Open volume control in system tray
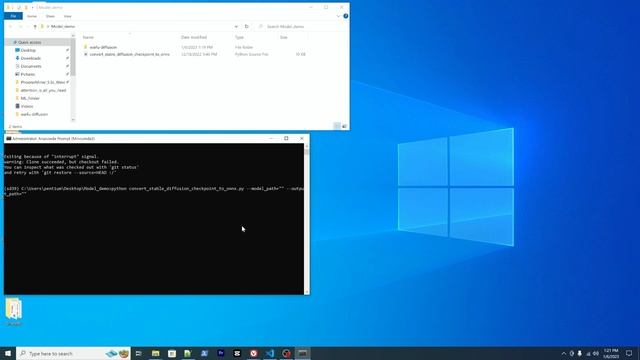Screen dimensions: 640x360 (596, 353)
